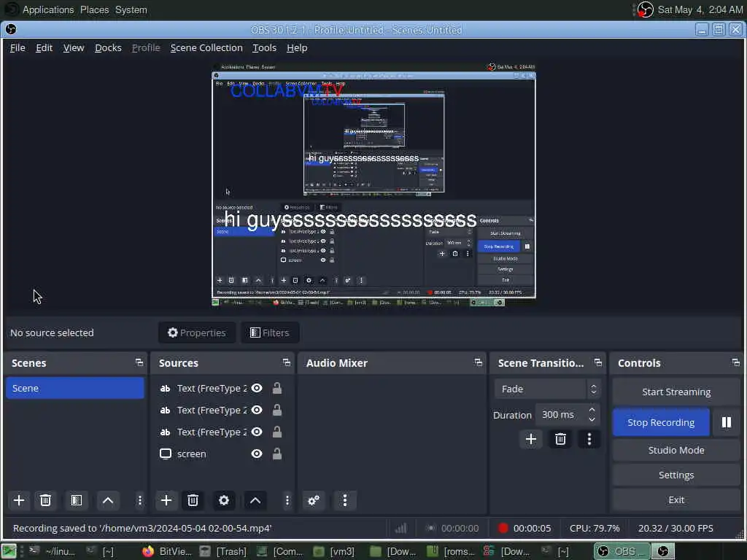
Task: Open the View menu
Action: [x=74, y=47]
